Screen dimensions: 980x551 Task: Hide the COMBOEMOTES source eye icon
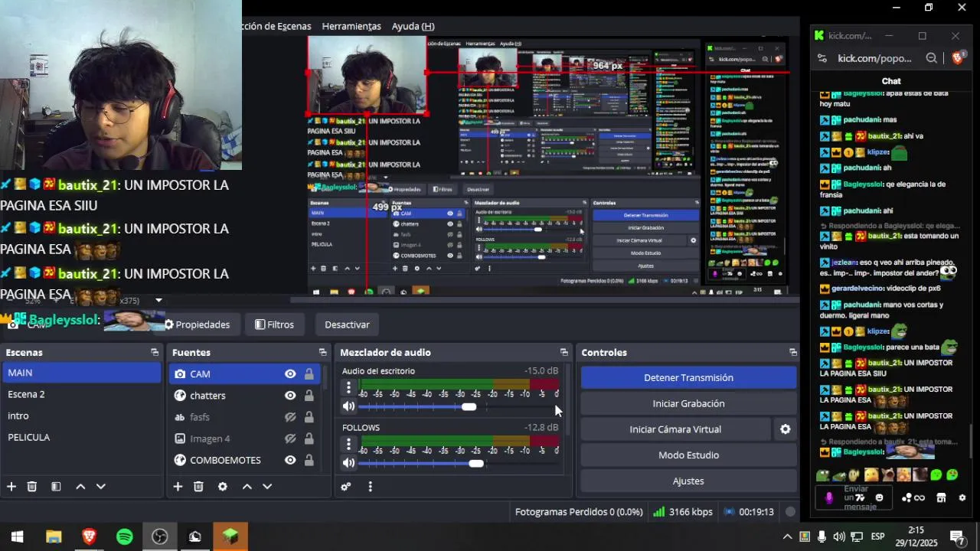[x=290, y=460]
